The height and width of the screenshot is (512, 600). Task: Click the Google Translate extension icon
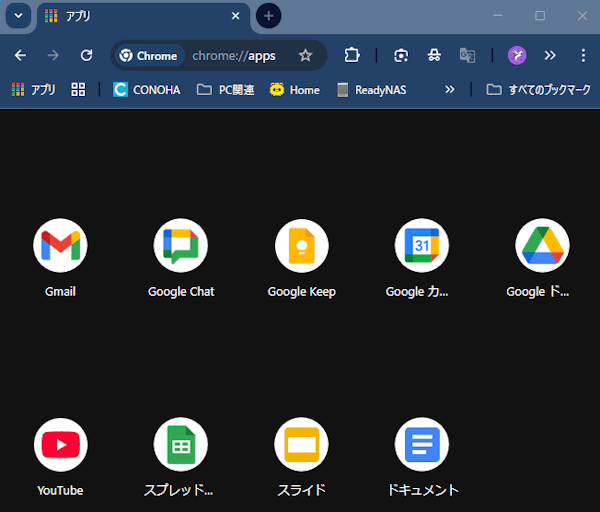point(467,55)
